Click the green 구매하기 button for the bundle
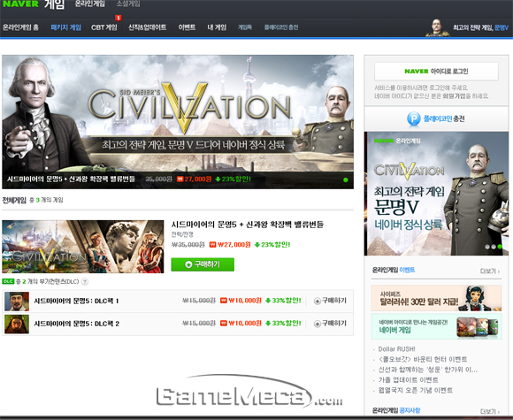 [x=203, y=264]
